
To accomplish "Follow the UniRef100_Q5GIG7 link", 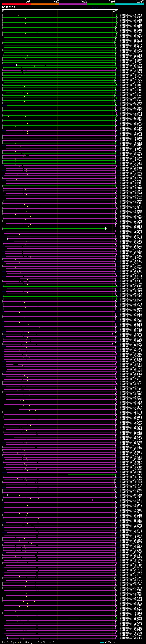I will click(x=131, y=540).
